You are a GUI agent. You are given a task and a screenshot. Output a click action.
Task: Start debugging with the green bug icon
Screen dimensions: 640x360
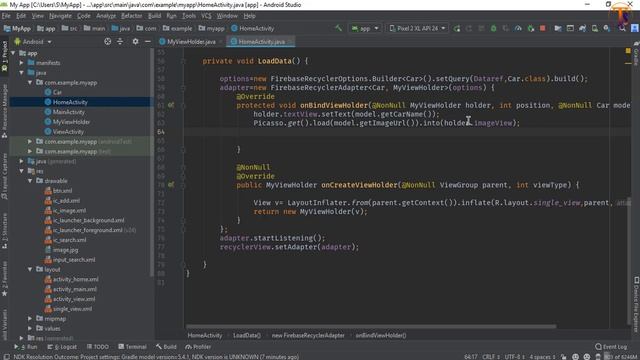(493, 29)
